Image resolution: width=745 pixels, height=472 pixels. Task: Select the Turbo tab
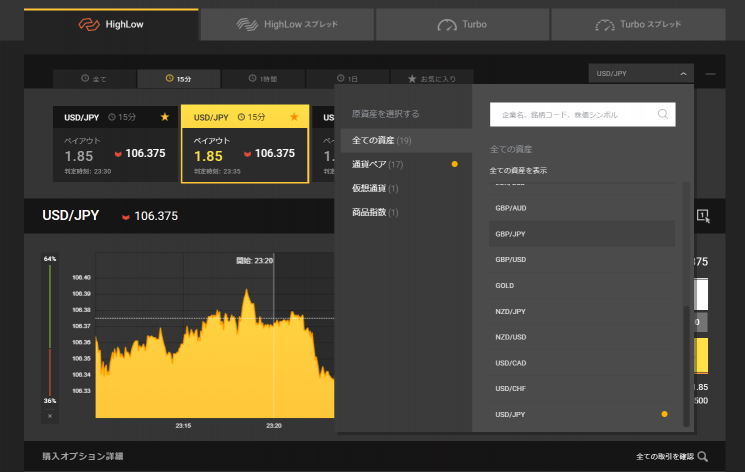coord(462,24)
